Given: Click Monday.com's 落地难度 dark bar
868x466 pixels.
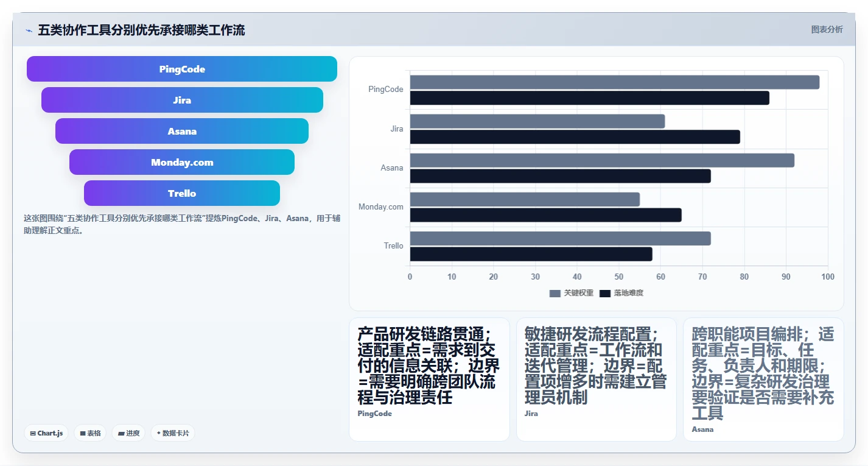Looking at the screenshot, I should 546,215.
